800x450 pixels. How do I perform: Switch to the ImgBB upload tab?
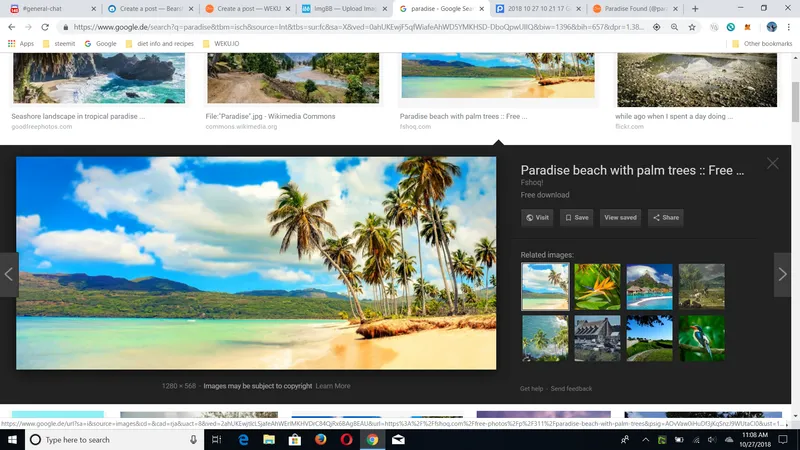click(344, 9)
